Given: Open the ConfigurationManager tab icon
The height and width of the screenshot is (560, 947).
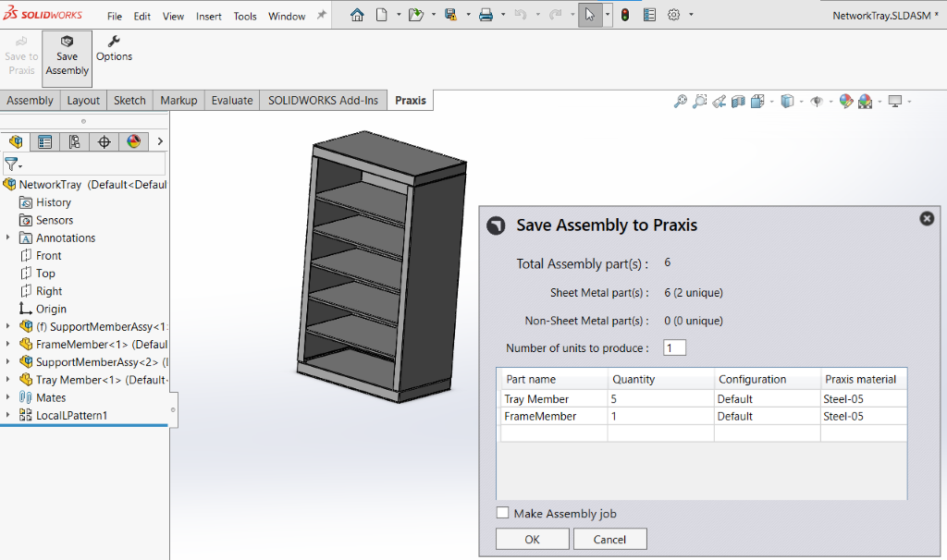Looking at the screenshot, I should (x=74, y=141).
